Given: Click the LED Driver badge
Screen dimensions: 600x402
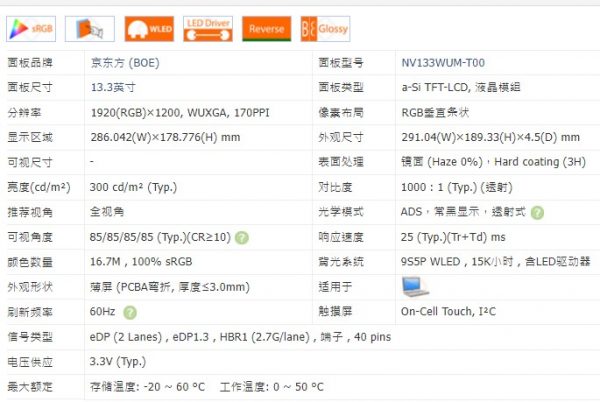Looking at the screenshot, I should point(208,29).
